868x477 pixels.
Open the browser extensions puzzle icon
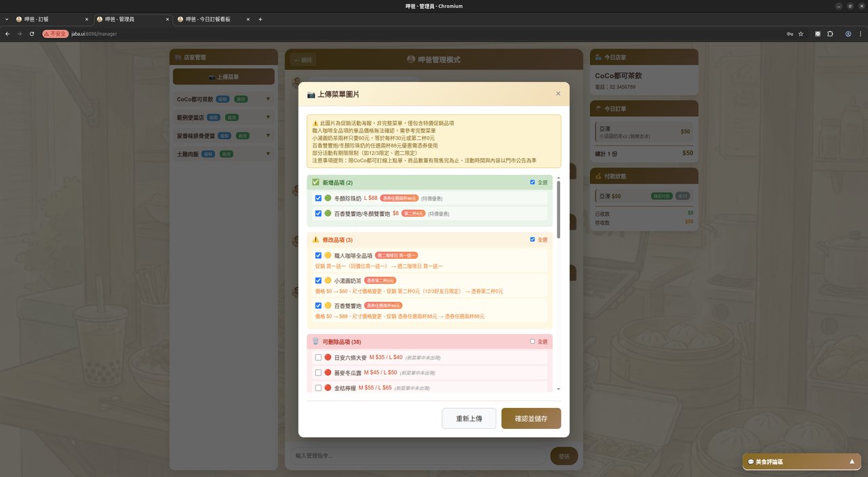830,33
